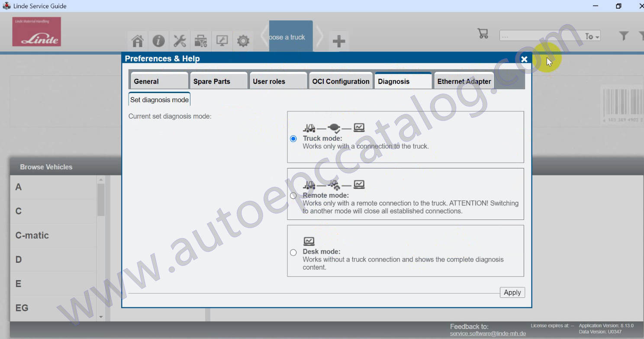644x339 pixels.
Task: Select vehicle series E in Browse Vehicles
Action: pyautogui.click(x=53, y=284)
